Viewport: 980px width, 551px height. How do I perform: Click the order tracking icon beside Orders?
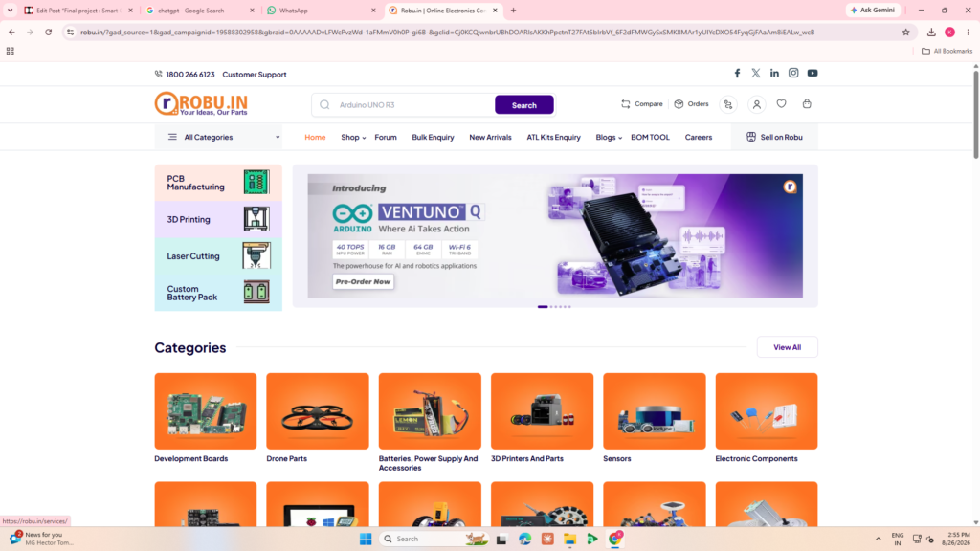(x=728, y=104)
